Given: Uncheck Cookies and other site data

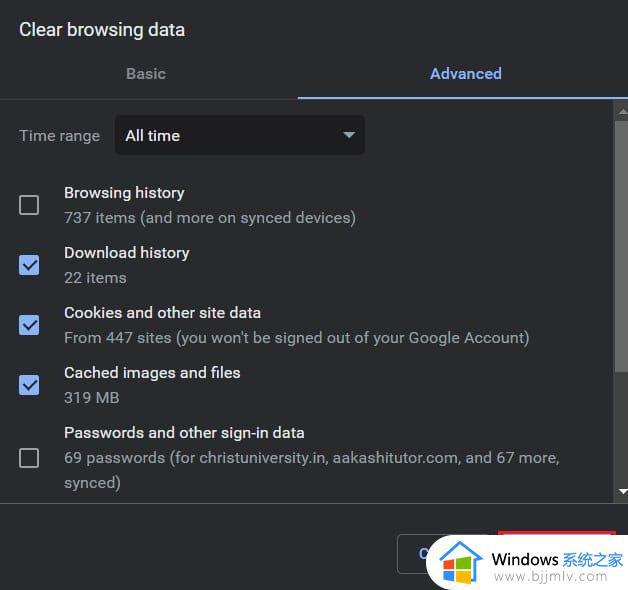Looking at the screenshot, I should [29, 325].
